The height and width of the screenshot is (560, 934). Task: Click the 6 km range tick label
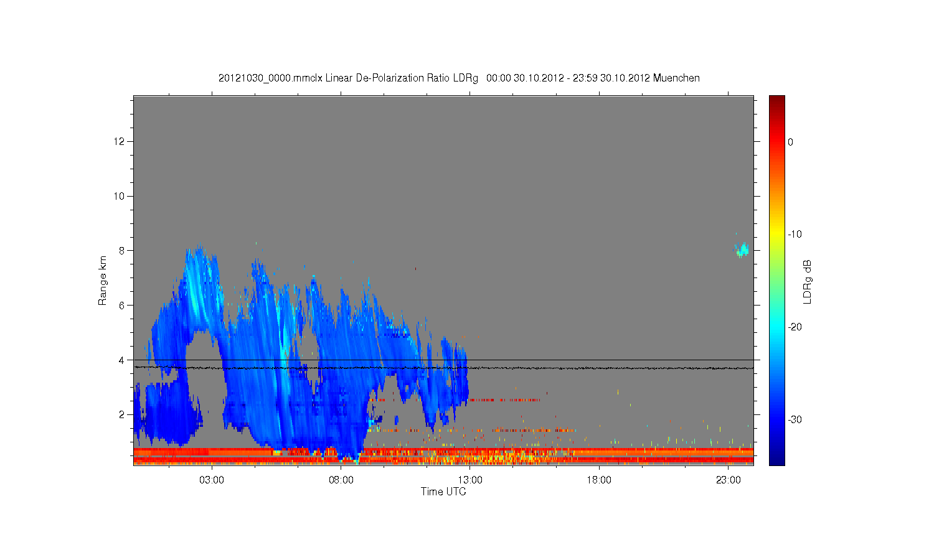point(122,306)
